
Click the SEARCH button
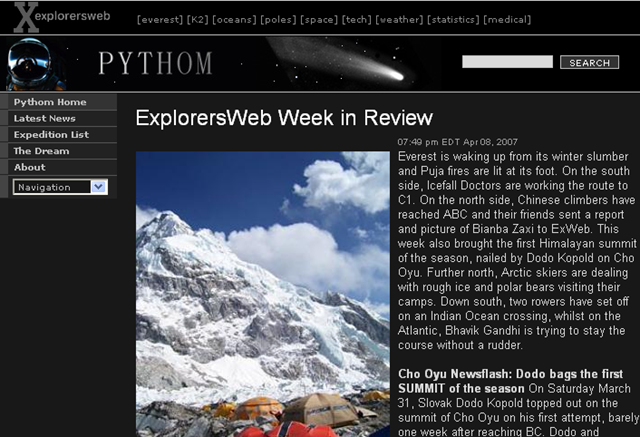589,62
